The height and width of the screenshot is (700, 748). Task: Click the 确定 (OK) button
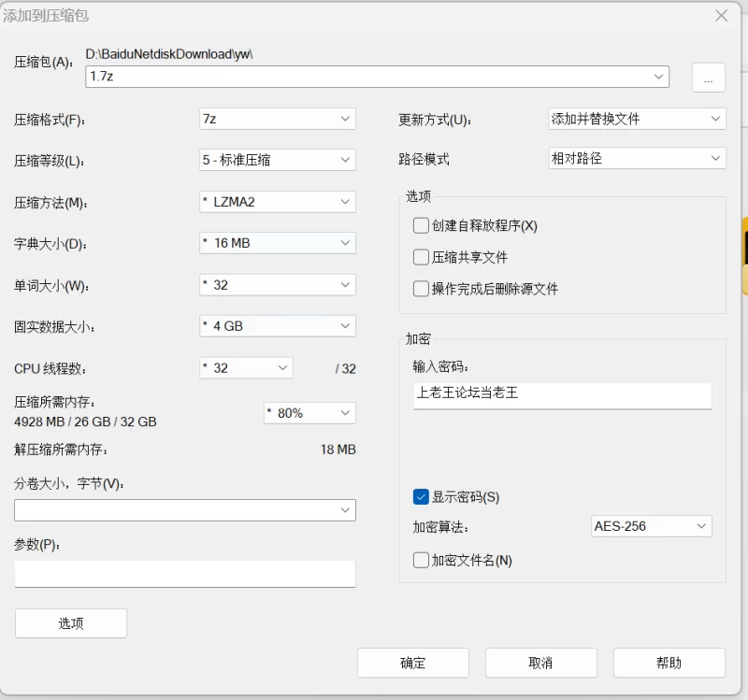point(413,663)
